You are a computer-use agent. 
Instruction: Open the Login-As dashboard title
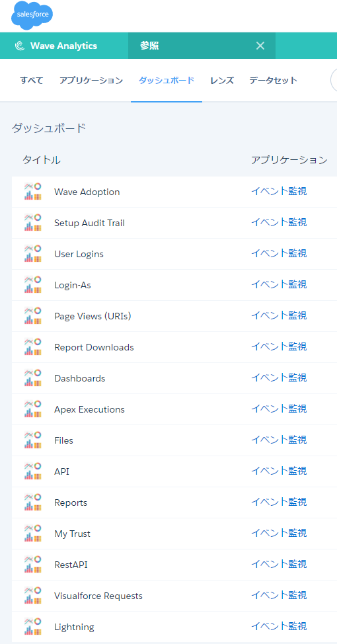73,285
